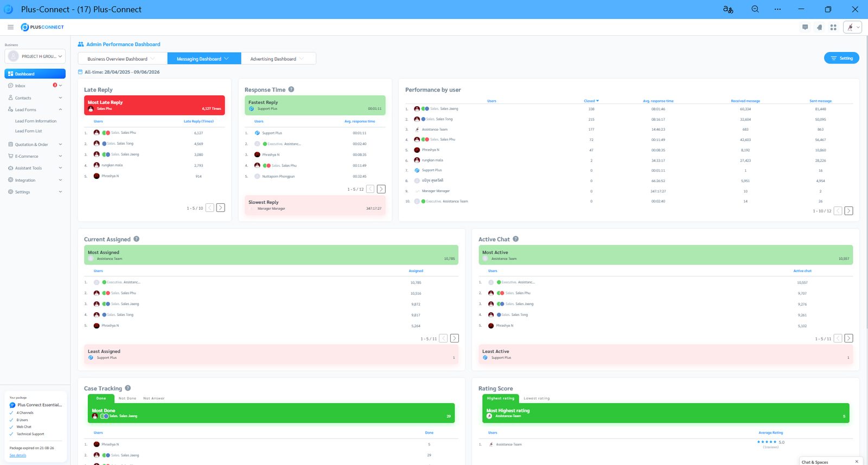Click the Integration icon in sidebar
This screenshot has height=465, width=868.
point(10,180)
